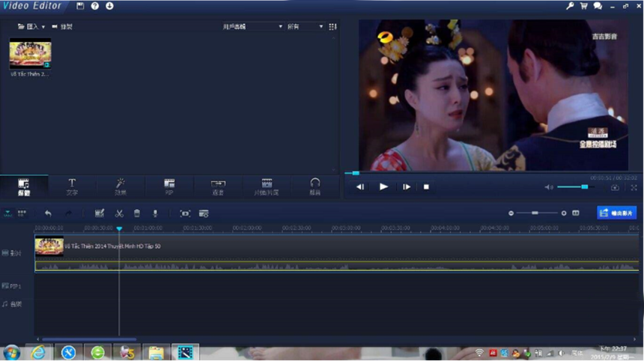Click the Wi-Fi icon in system tray
This screenshot has height=361, width=644.
pos(479,354)
